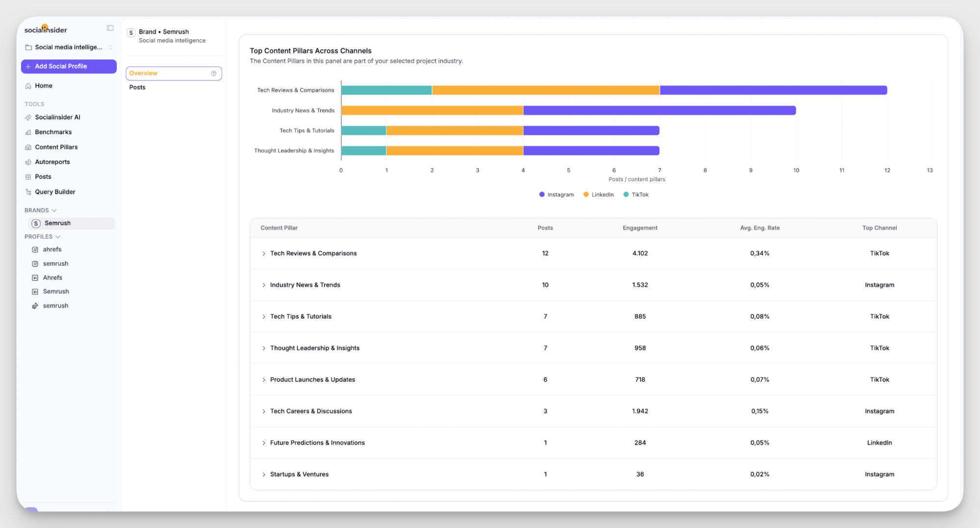The image size is (980, 528).
Task: Toggle LinkedIn series in chart legend
Action: pyautogui.click(x=598, y=195)
